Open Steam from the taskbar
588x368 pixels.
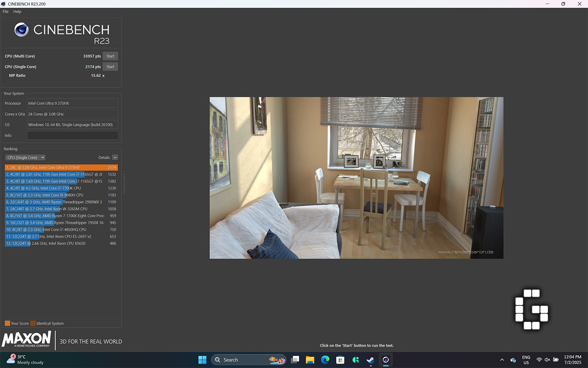[370, 360]
